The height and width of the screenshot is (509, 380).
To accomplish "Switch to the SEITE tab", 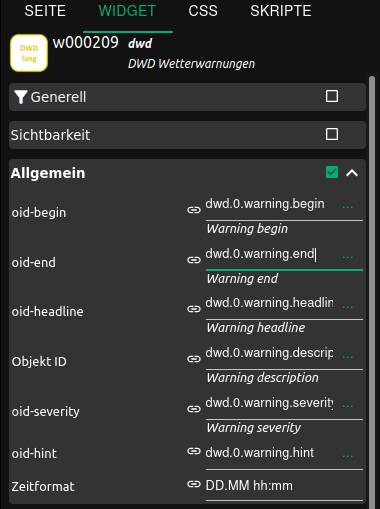I will (x=45, y=11).
